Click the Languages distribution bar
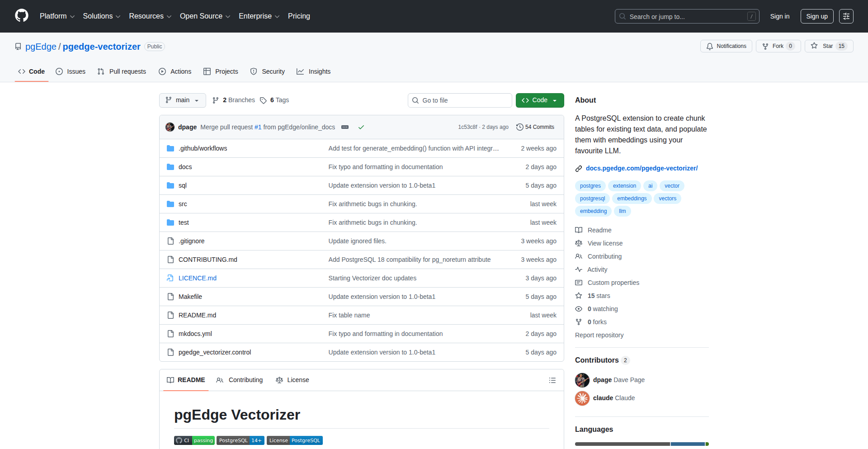The height and width of the screenshot is (449, 868). point(642,444)
